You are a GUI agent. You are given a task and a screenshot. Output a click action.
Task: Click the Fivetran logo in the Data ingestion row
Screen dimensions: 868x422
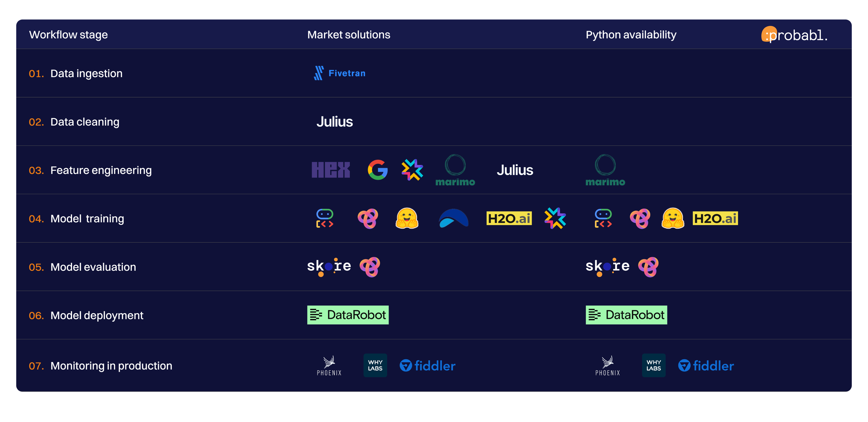[339, 73]
